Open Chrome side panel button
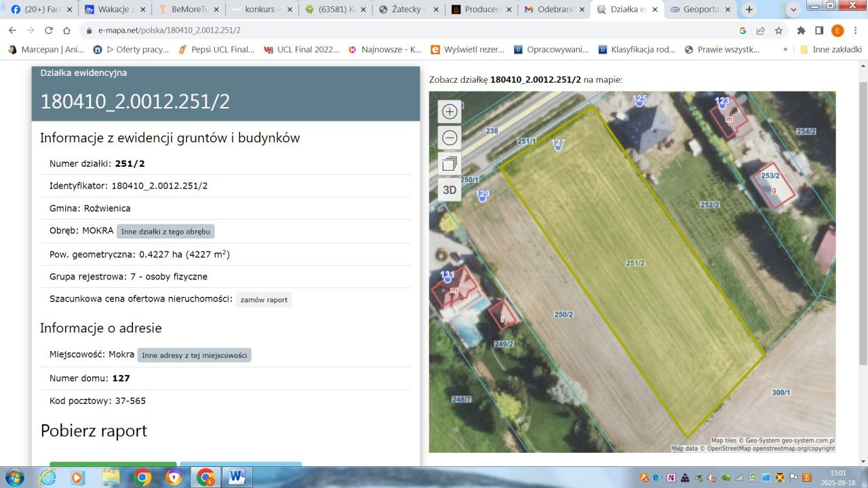 819,30
